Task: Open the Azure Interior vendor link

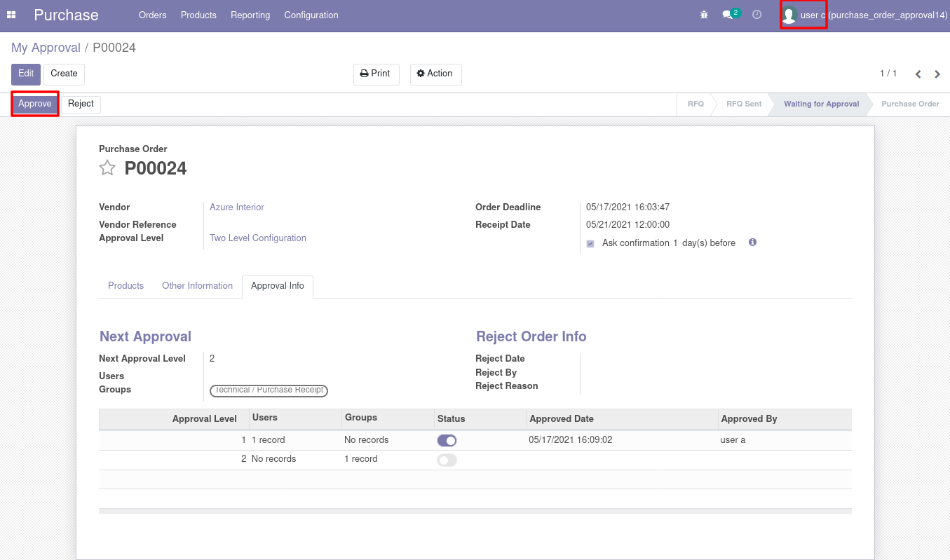Action: tap(237, 207)
